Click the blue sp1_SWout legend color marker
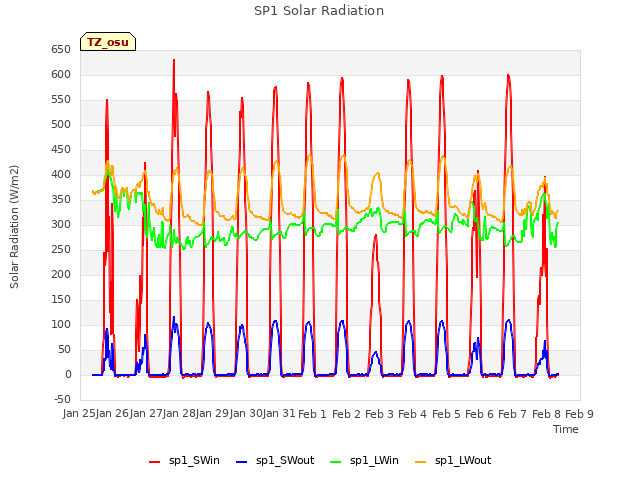The image size is (640, 480). (242, 462)
